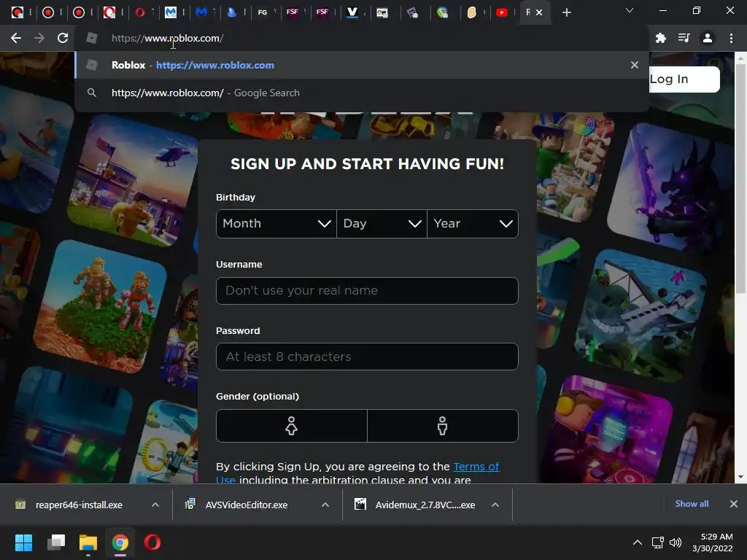Open the AVSVideoEditor.exe download
Viewport: 747px width, 560px height.
click(x=247, y=505)
